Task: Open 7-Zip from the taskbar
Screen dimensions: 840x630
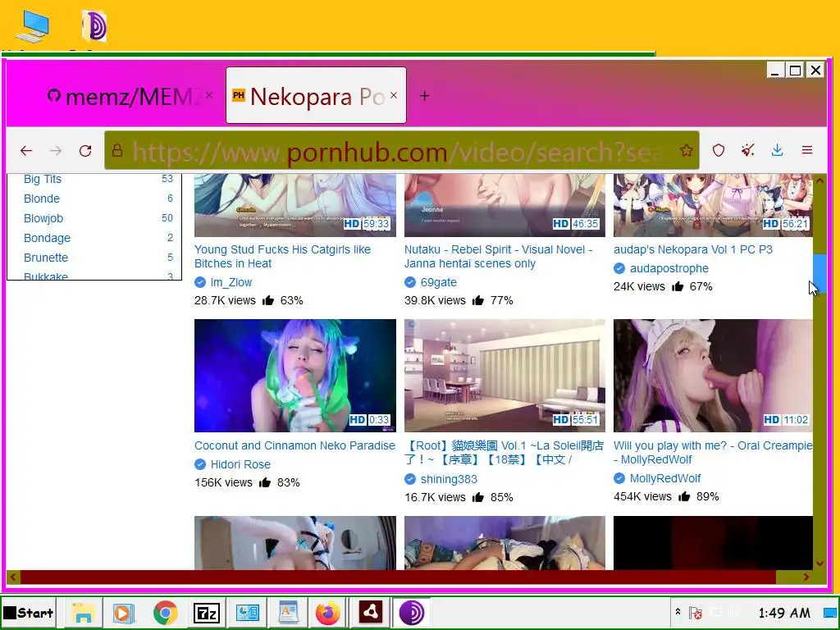Action: tap(206, 613)
